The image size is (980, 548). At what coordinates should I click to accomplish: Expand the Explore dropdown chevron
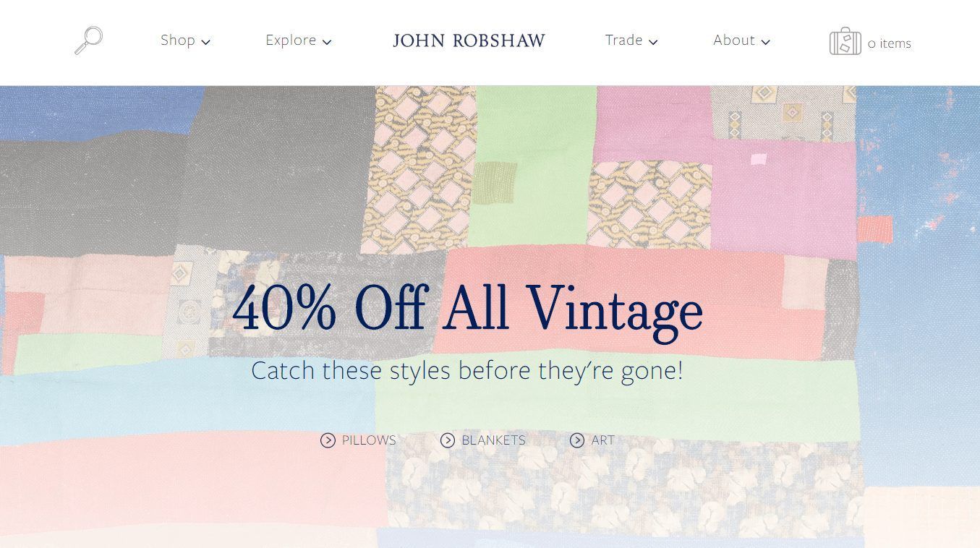(x=327, y=43)
